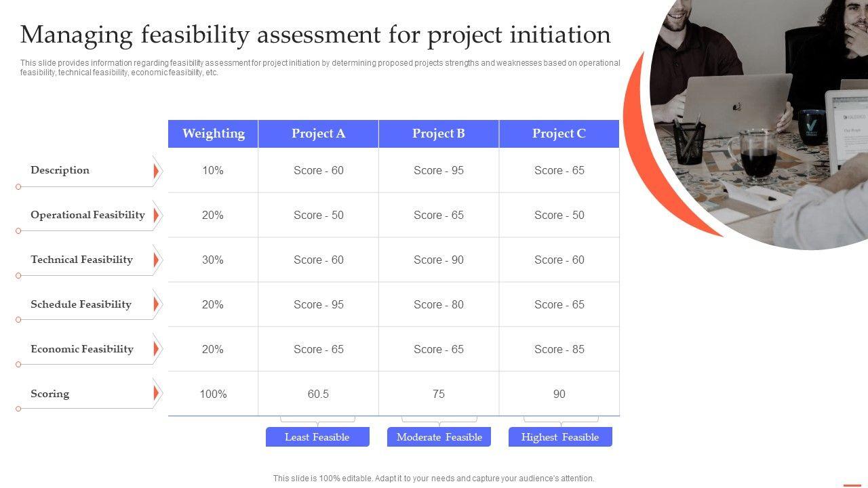Click the small circle under the Scoring label
The height and width of the screenshot is (488, 868).
[18, 409]
